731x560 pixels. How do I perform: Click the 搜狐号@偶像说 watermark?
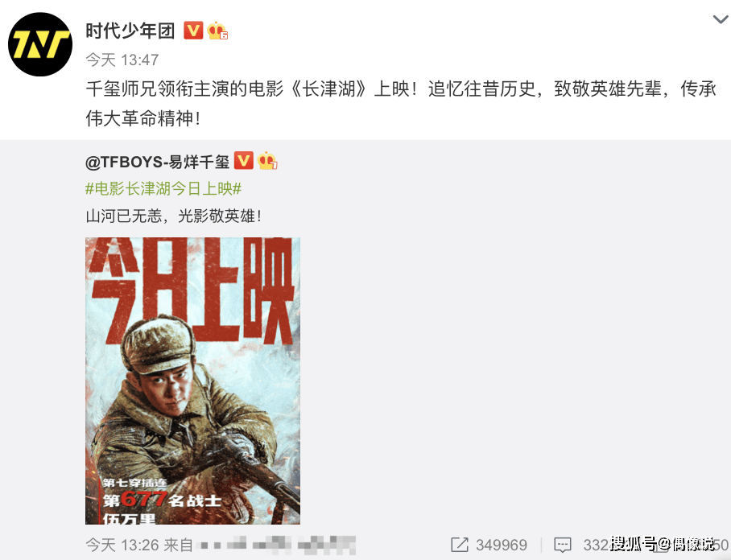coord(663,543)
